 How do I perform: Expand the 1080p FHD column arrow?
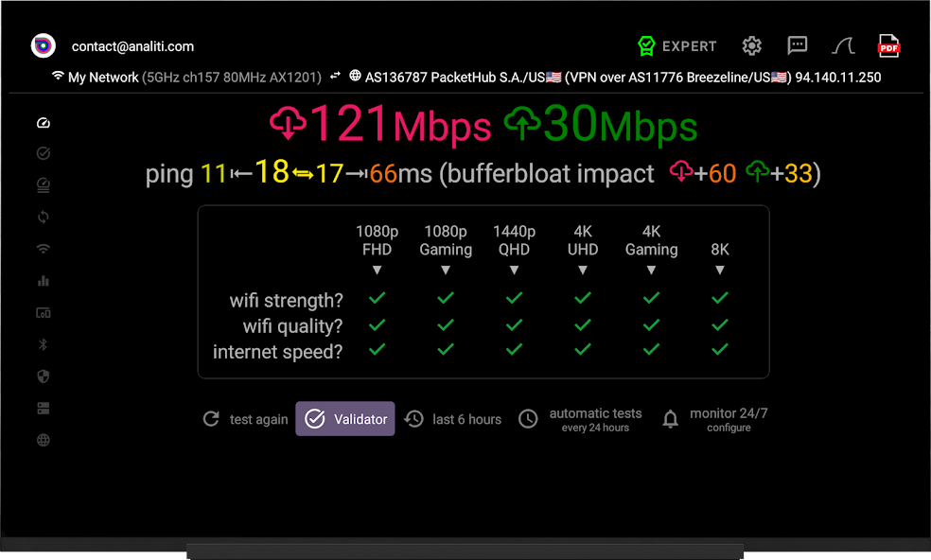point(377,271)
